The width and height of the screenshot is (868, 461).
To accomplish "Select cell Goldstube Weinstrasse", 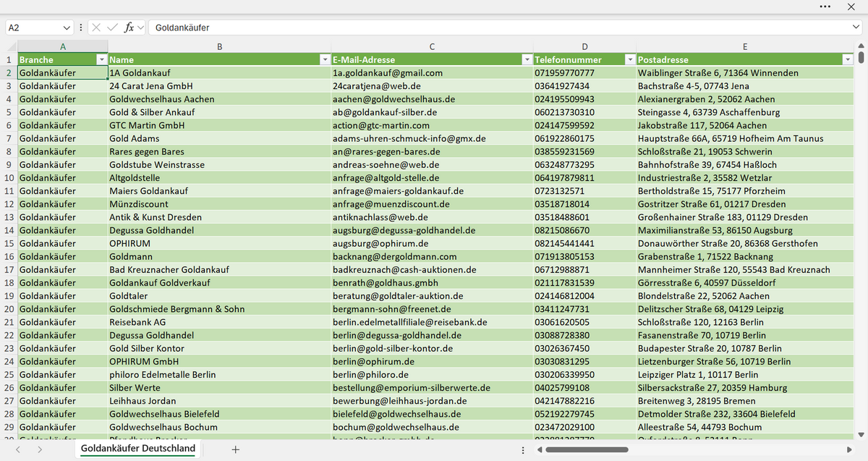I will pos(219,165).
